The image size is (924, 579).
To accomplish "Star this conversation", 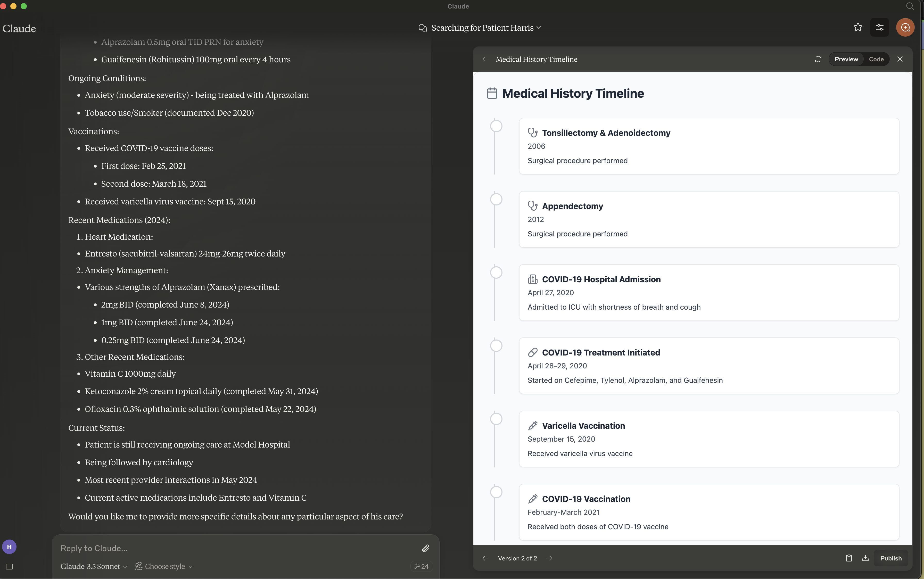I will pyautogui.click(x=858, y=28).
